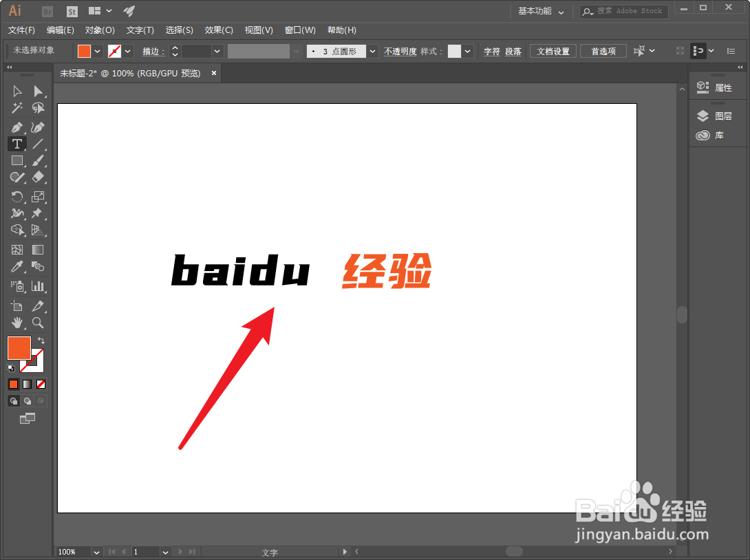Swap fill and stroke colors
The image size is (750, 560).
coord(41,341)
